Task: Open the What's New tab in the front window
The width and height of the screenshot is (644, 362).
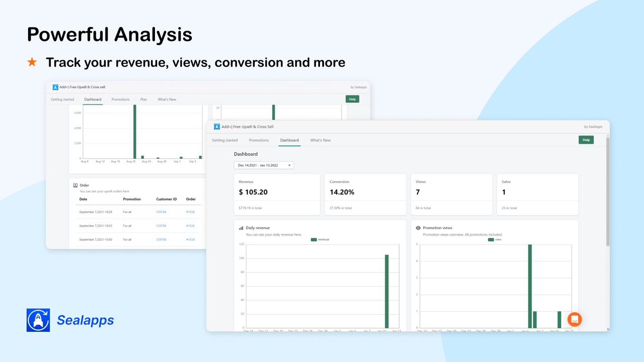Action: (320, 140)
